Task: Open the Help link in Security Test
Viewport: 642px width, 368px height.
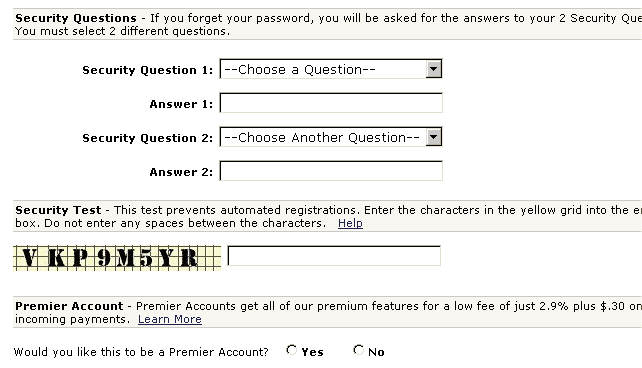Action: tap(350, 223)
